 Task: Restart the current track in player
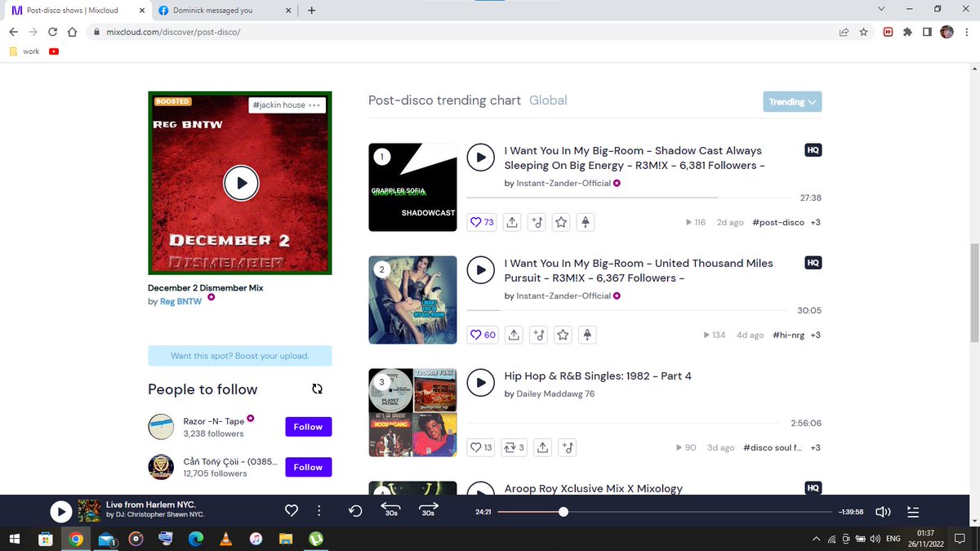pyautogui.click(x=355, y=511)
